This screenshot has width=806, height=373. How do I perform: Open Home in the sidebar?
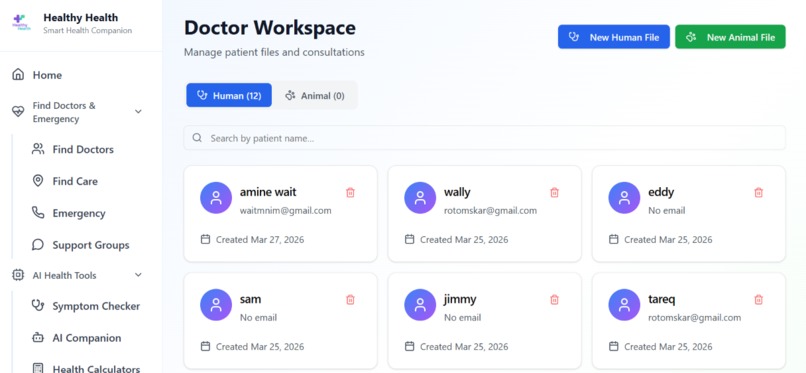tap(47, 75)
